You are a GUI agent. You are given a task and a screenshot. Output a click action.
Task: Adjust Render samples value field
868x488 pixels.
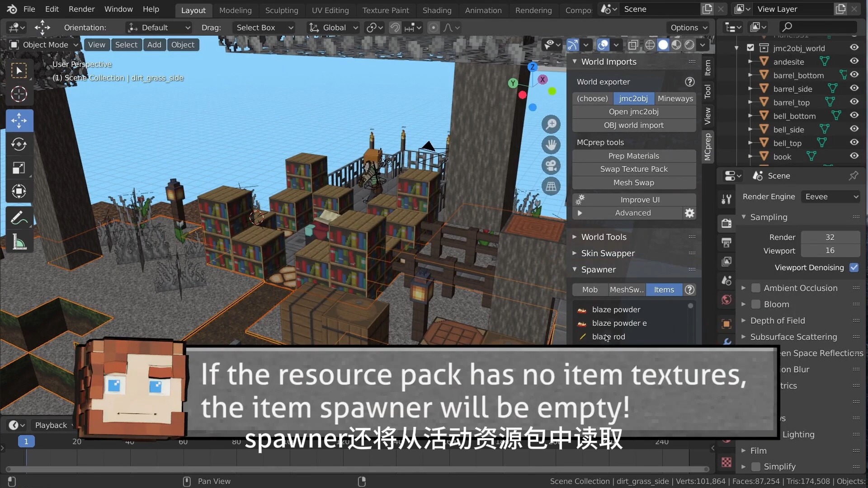830,237
